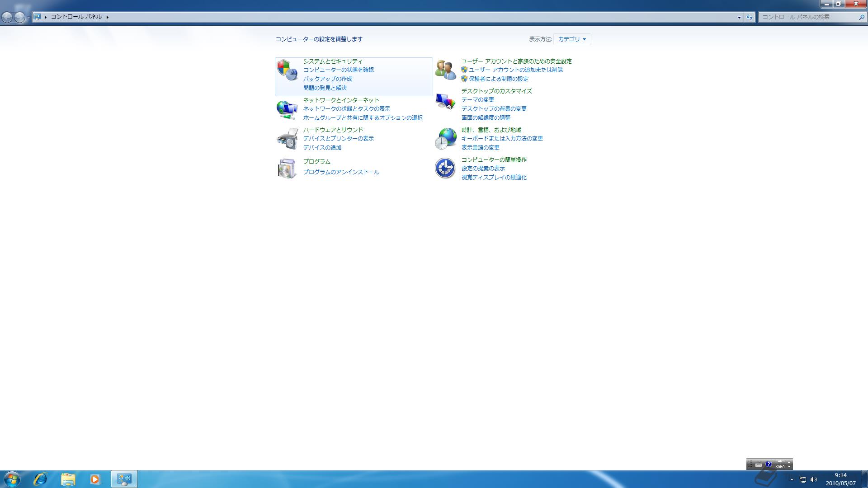Click デスクトップの背景の変更 link
This screenshot has height=488, width=868.
pos(494,108)
